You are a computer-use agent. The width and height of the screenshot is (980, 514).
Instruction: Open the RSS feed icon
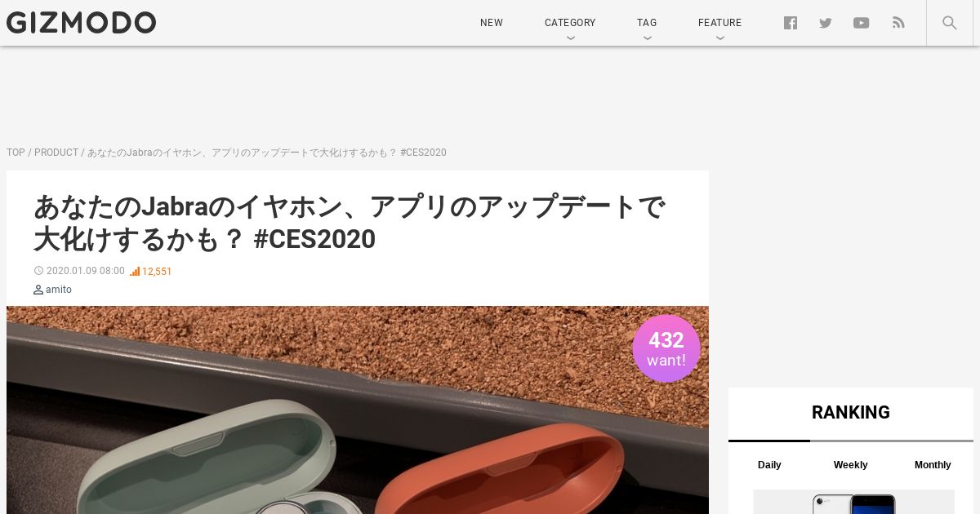point(898,23)
